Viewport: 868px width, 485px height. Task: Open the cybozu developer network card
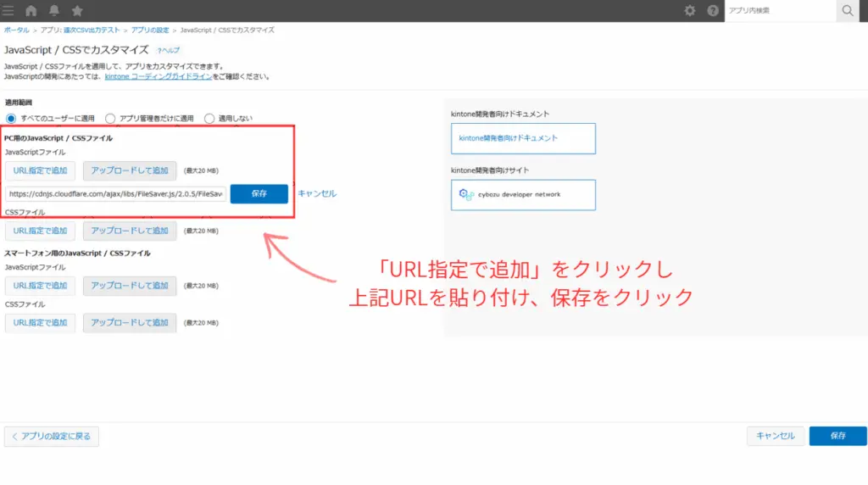point(523,195)
